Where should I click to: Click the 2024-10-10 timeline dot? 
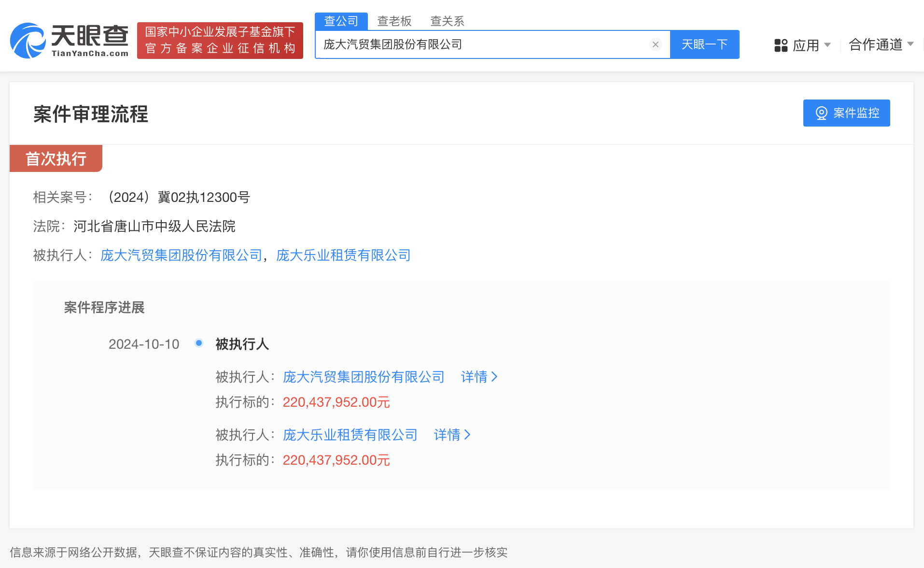click(198, 343)
